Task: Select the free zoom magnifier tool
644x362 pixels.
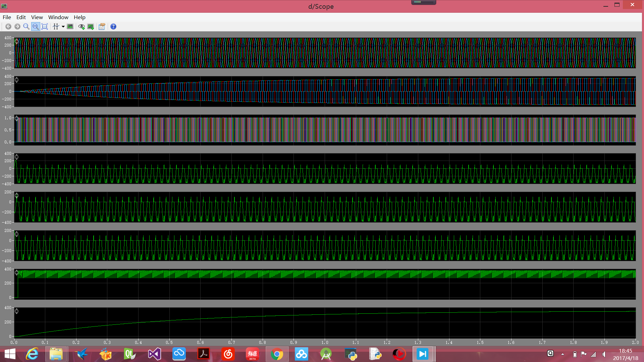Action: 26,26
